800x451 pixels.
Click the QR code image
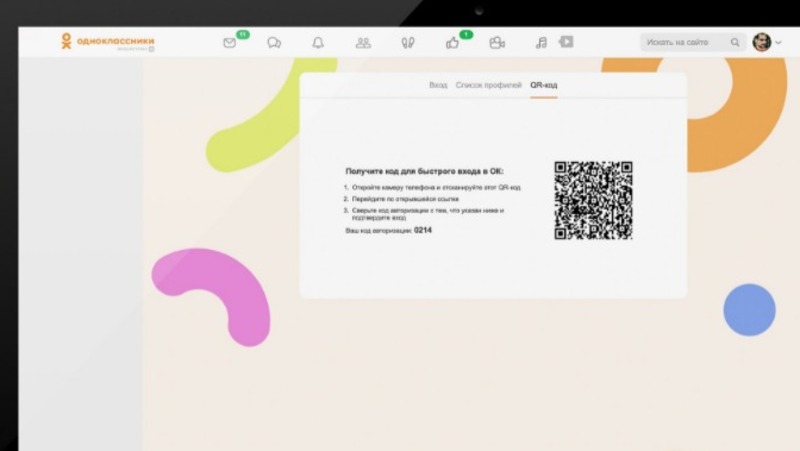click(593, 201)
